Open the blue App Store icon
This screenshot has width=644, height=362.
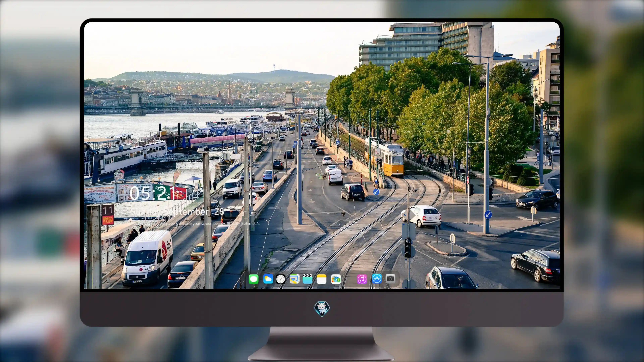tap(377, 279)
